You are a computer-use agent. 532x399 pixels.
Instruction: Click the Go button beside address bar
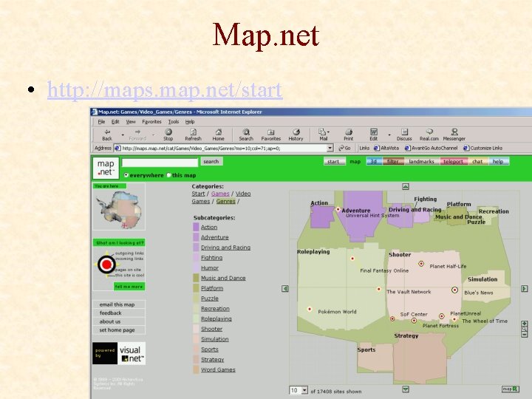tap(344, 148)
